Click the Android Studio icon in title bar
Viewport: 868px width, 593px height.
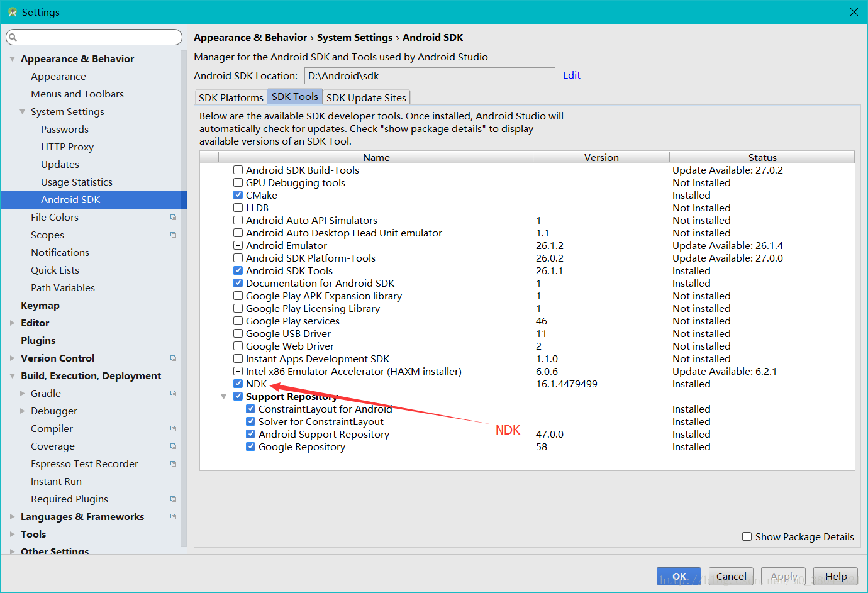click(x=12, y=12)
